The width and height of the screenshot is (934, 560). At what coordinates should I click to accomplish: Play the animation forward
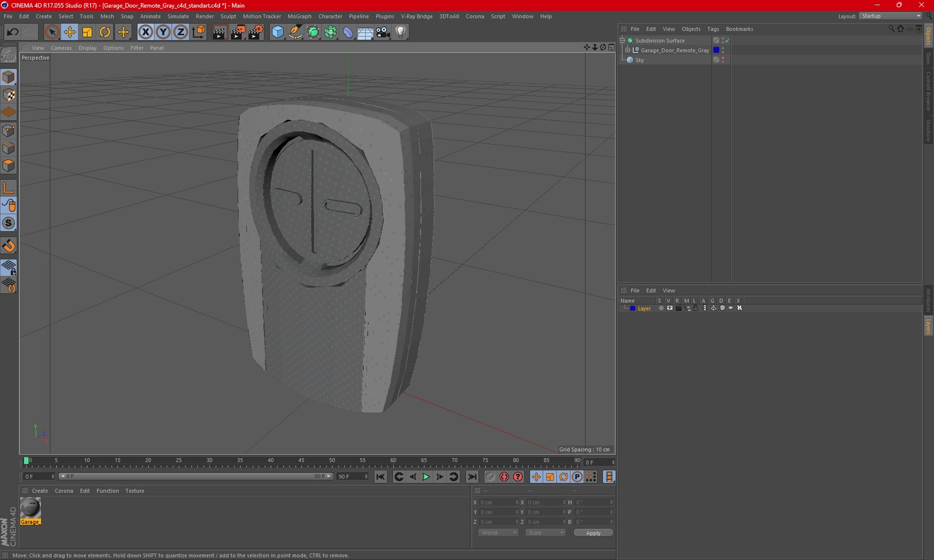point(426,477)
